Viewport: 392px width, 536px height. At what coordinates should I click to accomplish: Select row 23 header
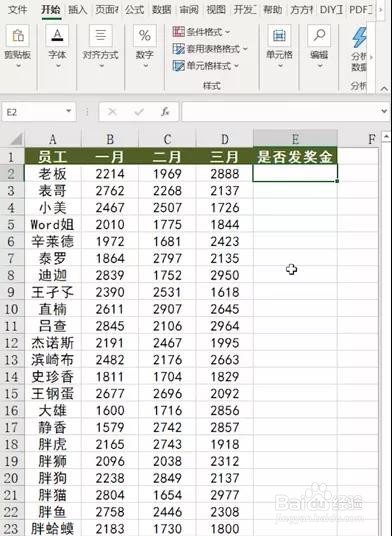12,529
